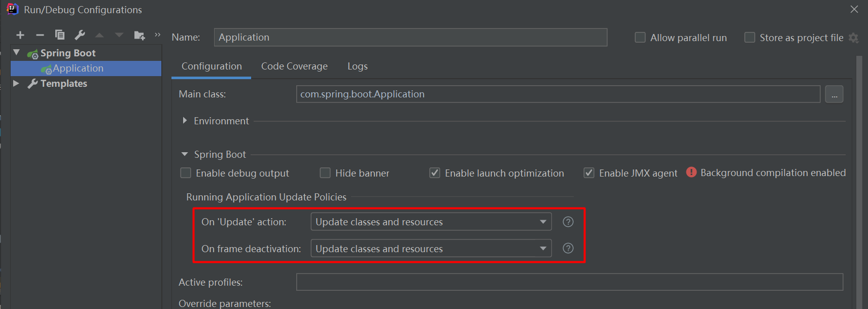The width and height of the screenshot is (868, 309).
Task: Click the Add New Configuration plus icon
Action: tap(20, 35)
